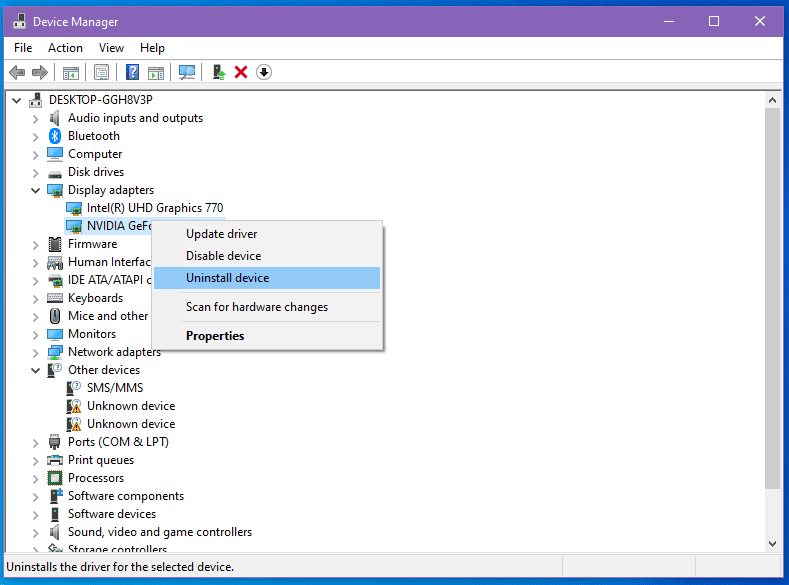Collapse the Display adapters category
789x585 pixels.
(35, 190)
